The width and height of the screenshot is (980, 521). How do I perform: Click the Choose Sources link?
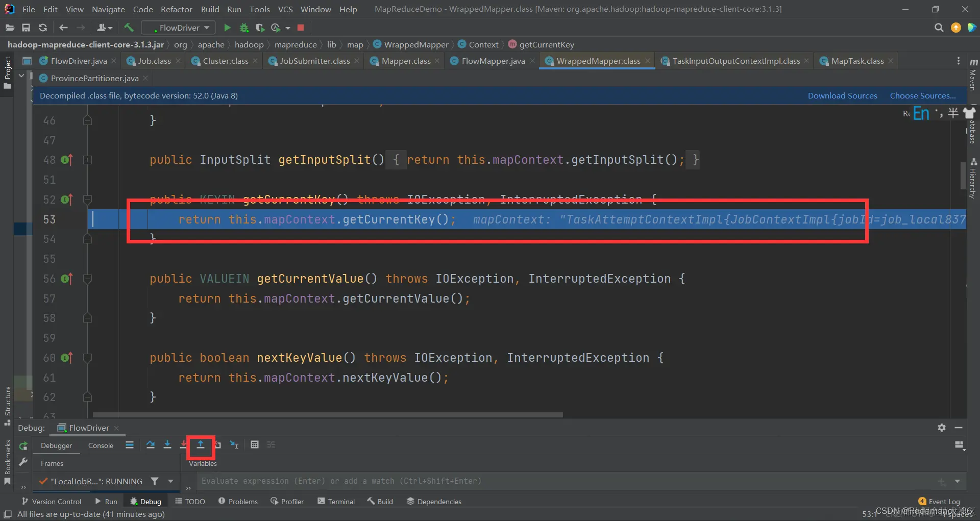(x=923, y=95)
